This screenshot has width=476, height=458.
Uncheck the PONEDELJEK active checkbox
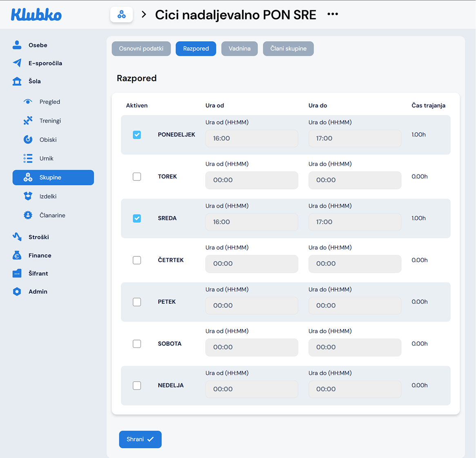tap(137, 135)
